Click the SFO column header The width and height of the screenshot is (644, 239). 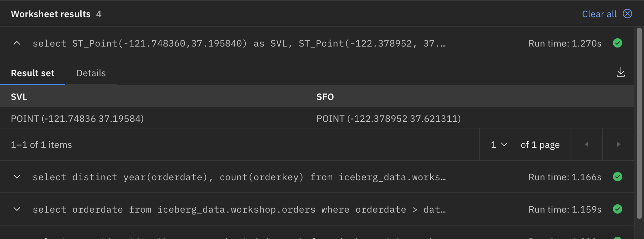click(x=325, y=97)
